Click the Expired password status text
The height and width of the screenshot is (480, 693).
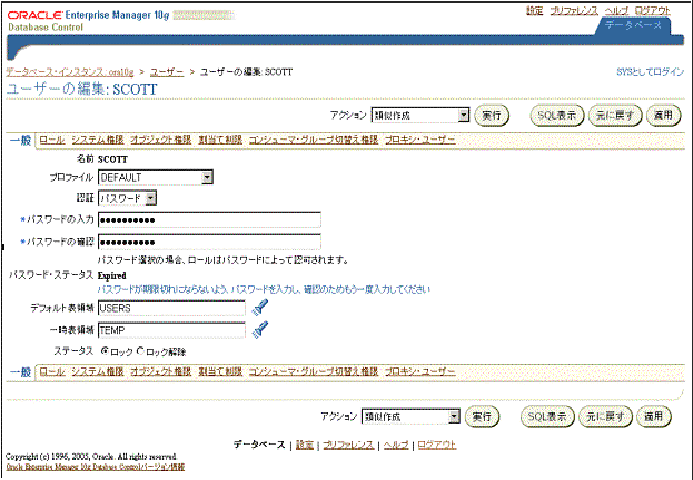[112, 275]
